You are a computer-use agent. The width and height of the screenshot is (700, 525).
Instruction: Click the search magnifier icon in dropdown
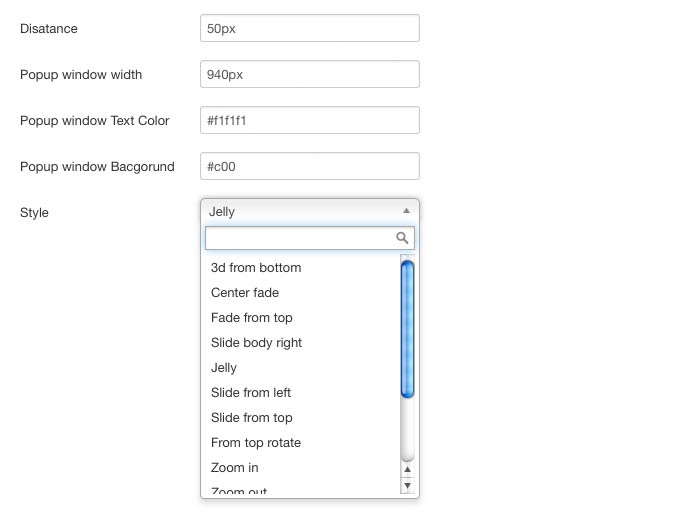click(x=402, y=238)
